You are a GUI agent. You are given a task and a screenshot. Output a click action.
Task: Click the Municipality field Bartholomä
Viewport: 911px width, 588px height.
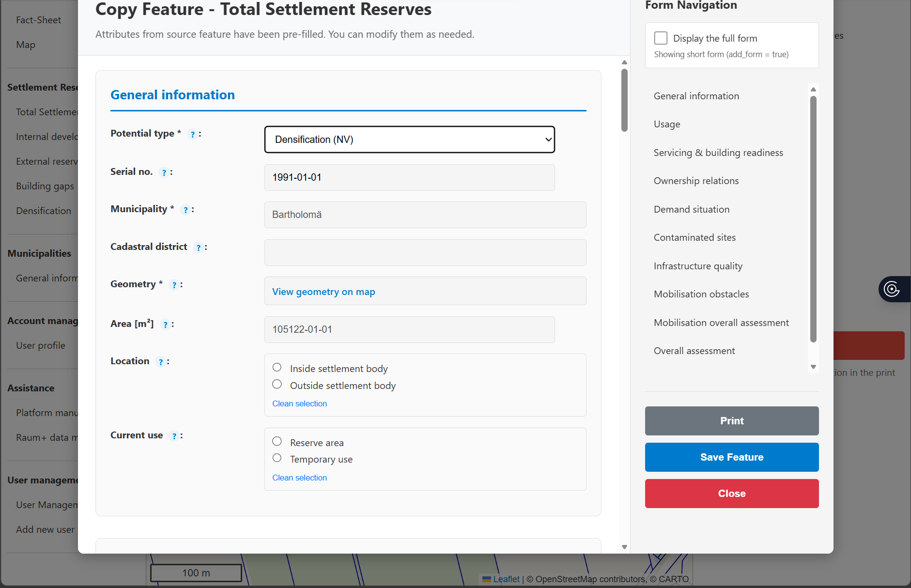pyautogui.click(x=425, y=215)
